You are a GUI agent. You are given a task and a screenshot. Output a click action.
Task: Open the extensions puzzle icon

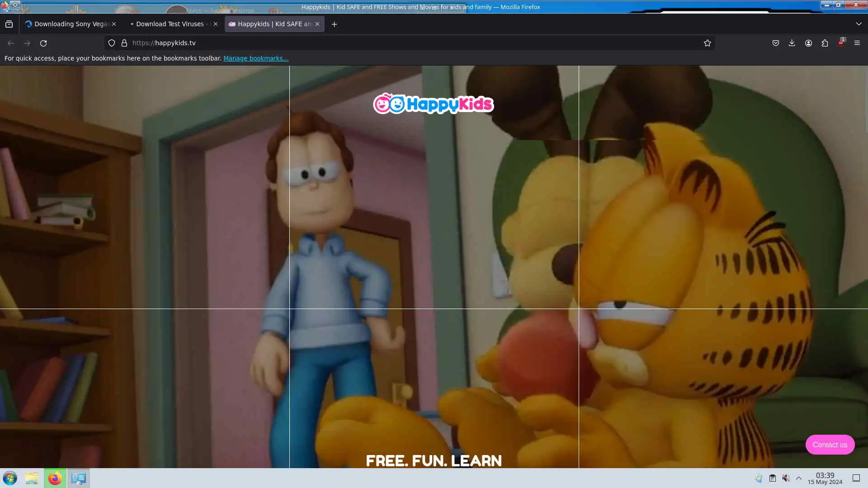click(825, 43)
